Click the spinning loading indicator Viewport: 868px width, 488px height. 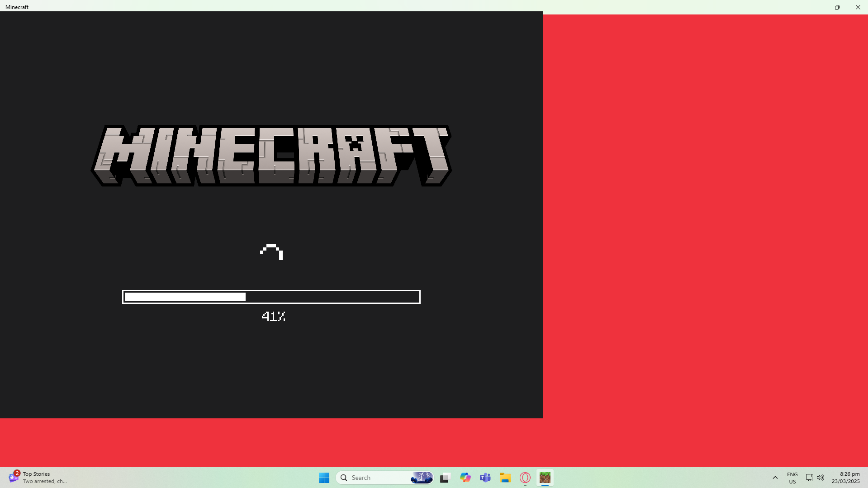[x=271, y=252]
